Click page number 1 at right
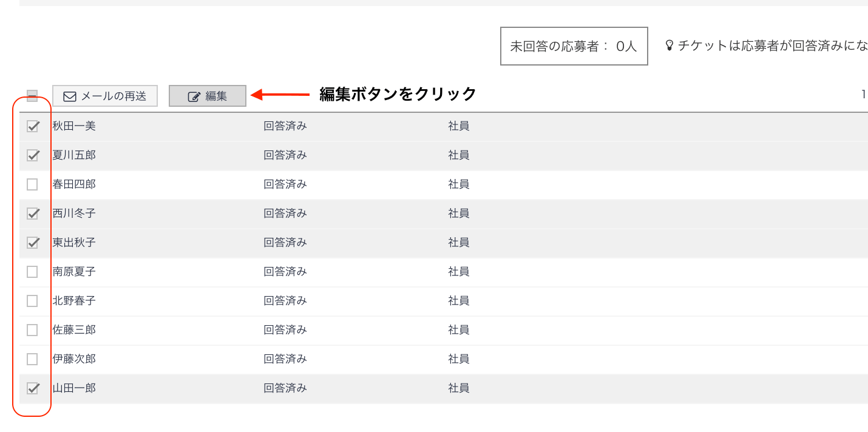868x432 pixels. pos(863,95)
